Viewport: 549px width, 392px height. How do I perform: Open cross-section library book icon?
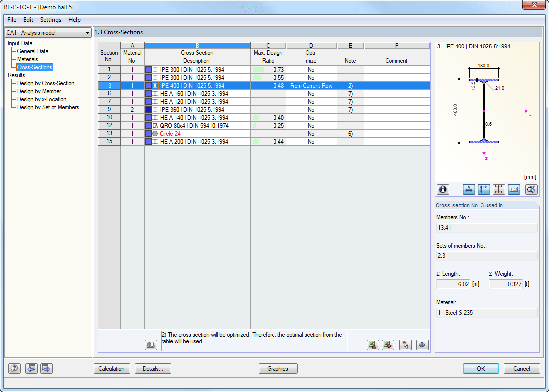(151, 345)
